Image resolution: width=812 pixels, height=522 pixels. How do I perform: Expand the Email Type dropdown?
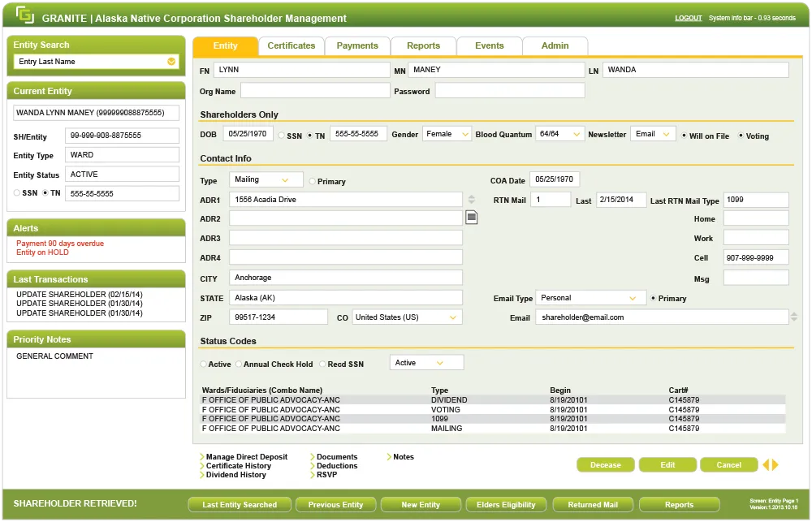pos(590,298)
